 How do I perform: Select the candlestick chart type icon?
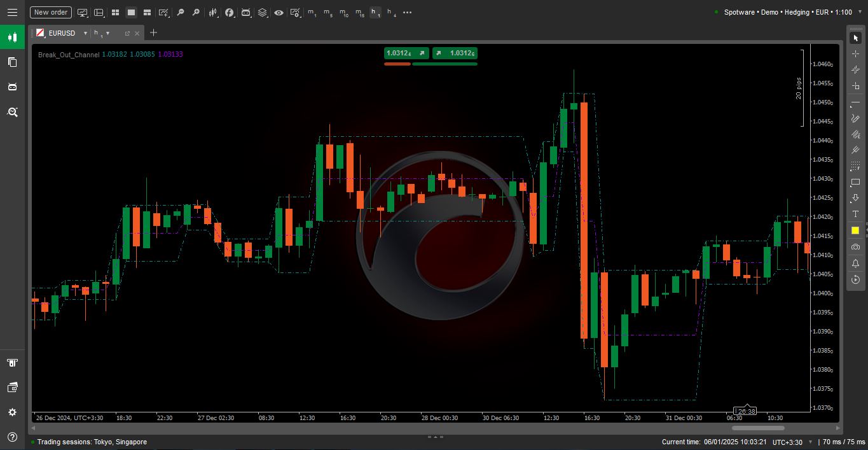click(x=213, y=12)
